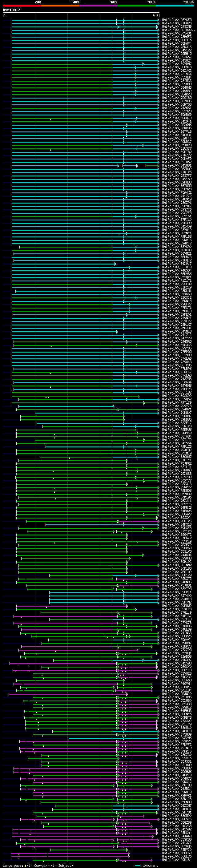Open hit UniRef100_B9MT80
This screenshot has width=197, height=868.
(177, 152)
